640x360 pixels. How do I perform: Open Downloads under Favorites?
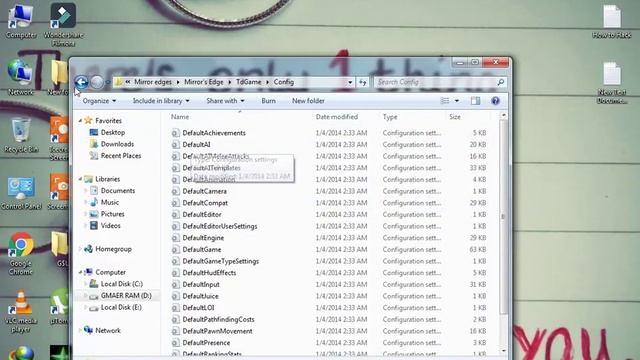coord(118,144)
